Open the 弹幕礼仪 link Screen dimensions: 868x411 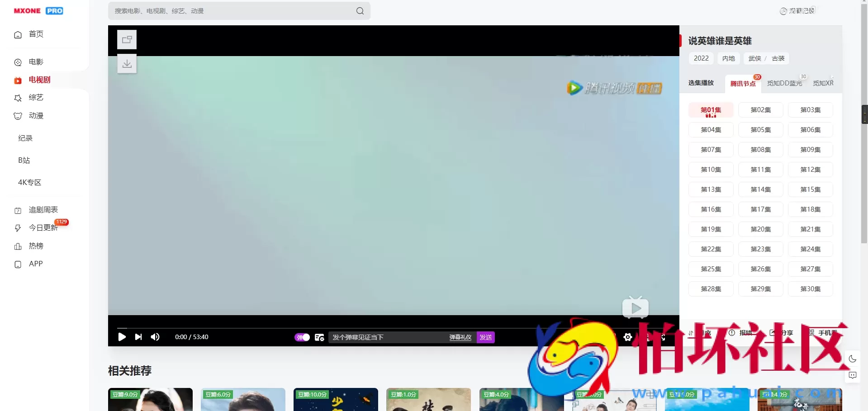pyautogui.click(x=460, y=337)
